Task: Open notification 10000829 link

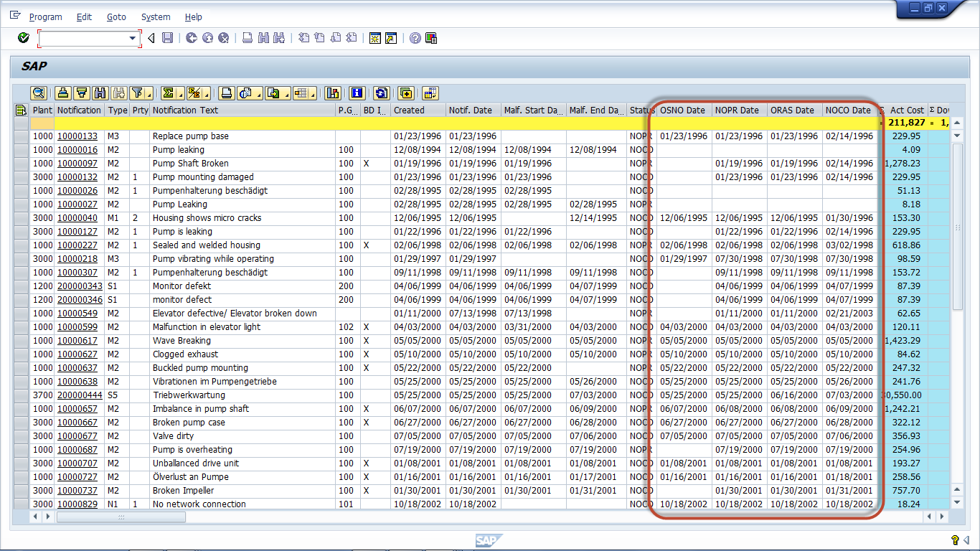Action: [77, 504]
